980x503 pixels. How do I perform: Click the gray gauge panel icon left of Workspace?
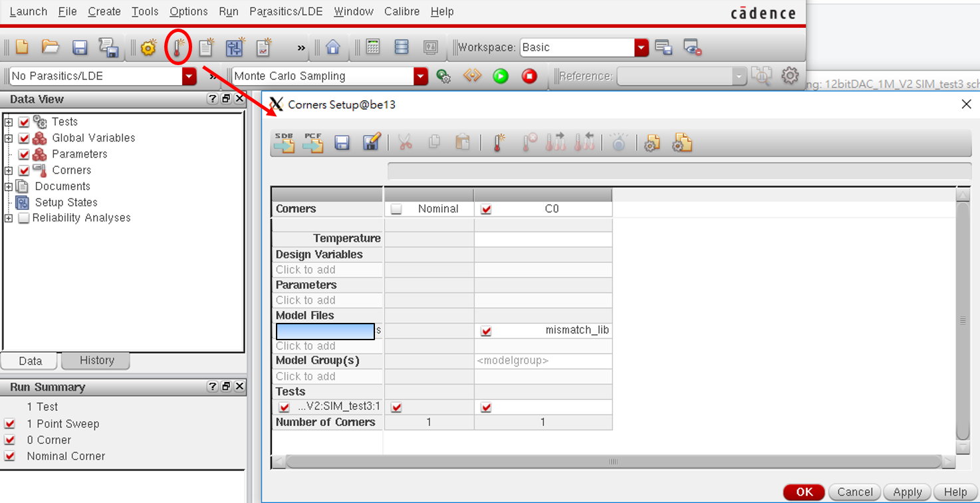click(431, 47)
